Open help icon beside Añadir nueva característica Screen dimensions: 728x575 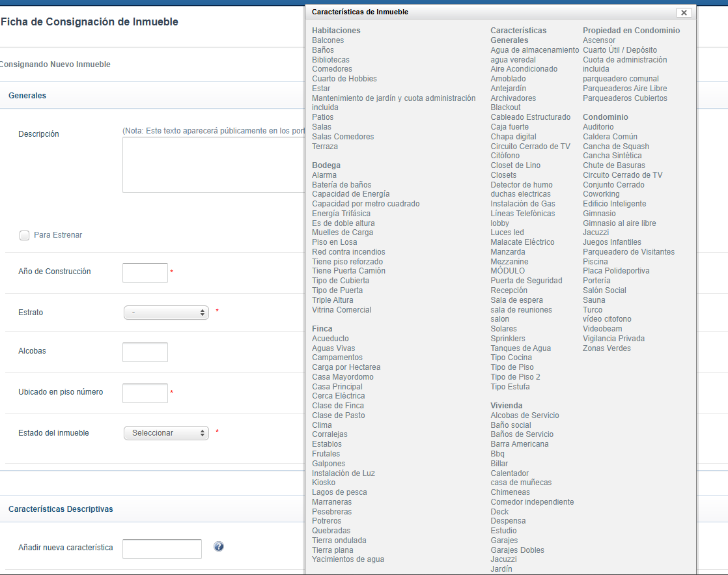pos(219,546)
